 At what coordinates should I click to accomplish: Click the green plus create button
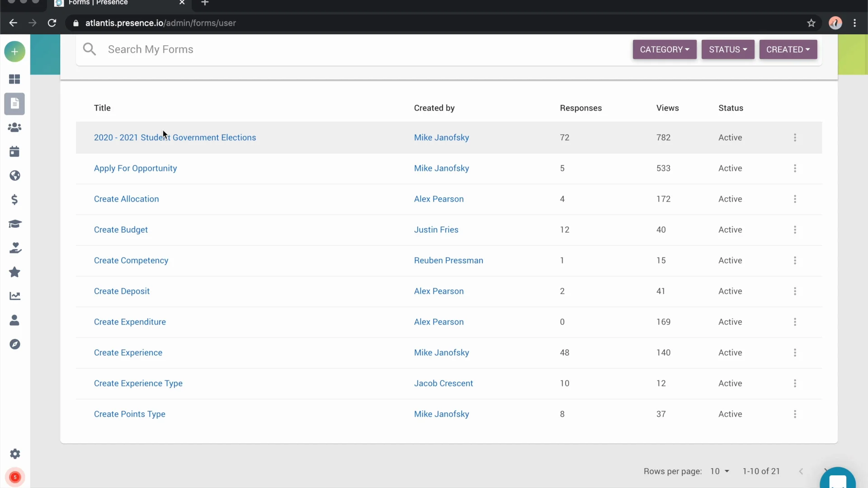point(14,52)
